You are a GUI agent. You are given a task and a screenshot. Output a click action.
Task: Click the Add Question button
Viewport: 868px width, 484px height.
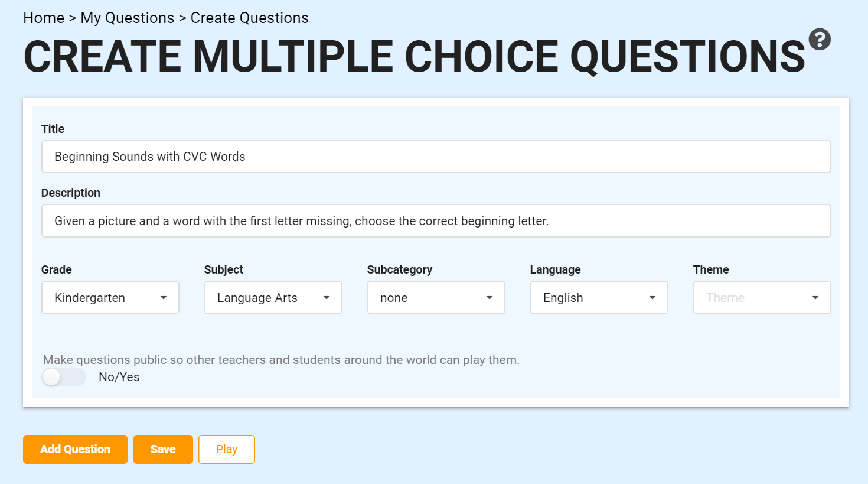pyautogui.click(x=75, y=449)
